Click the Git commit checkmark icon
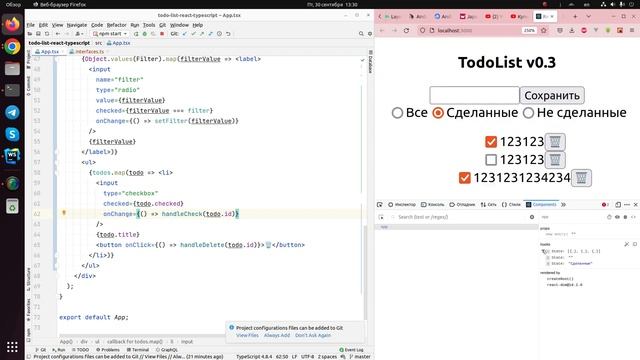Image resolution: width=640 pixels, height=360 pixels. coord(193,34)
